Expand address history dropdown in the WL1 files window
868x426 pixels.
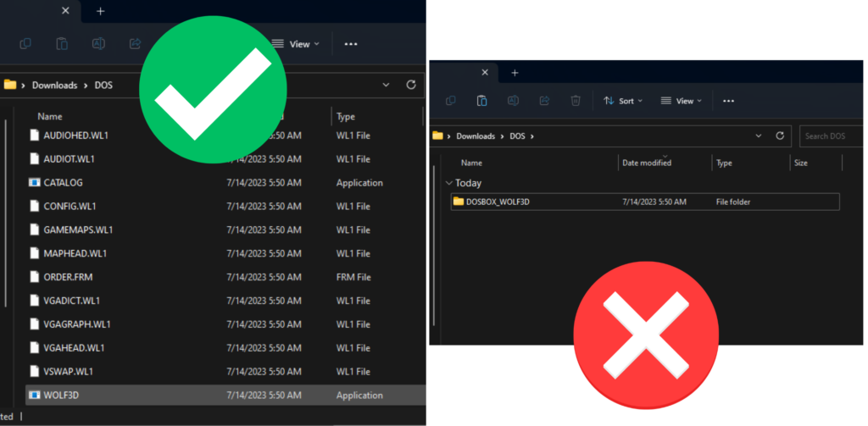(386, 86)
